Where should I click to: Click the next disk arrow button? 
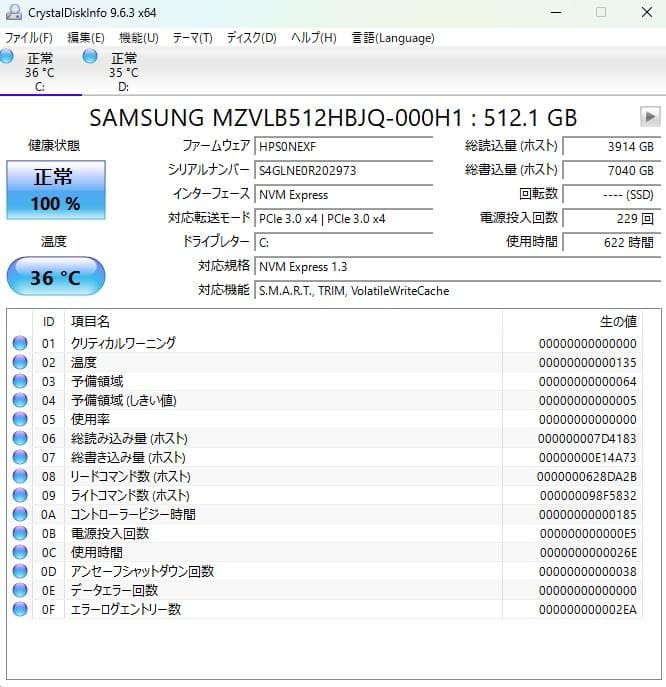pyautogui.click(x=650, y=117)
